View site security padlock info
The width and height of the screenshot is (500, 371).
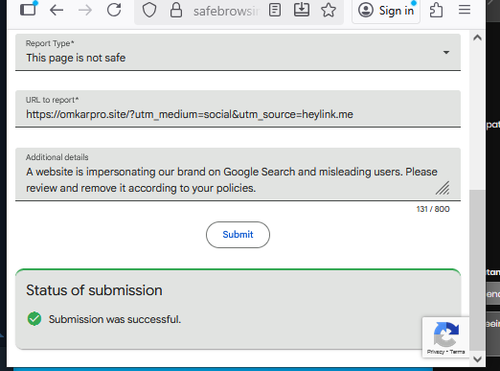pyautogui.click(x=176, y=10)
